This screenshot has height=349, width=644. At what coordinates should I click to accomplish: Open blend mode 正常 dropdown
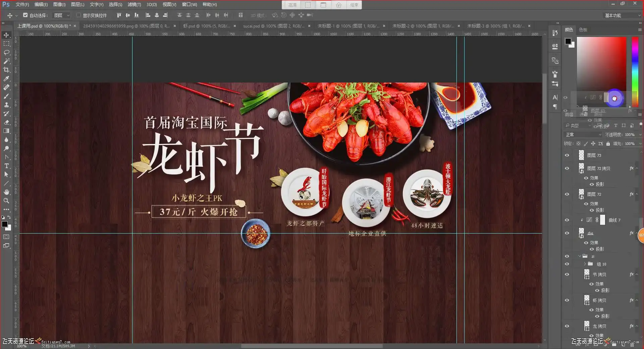point(583,135)
